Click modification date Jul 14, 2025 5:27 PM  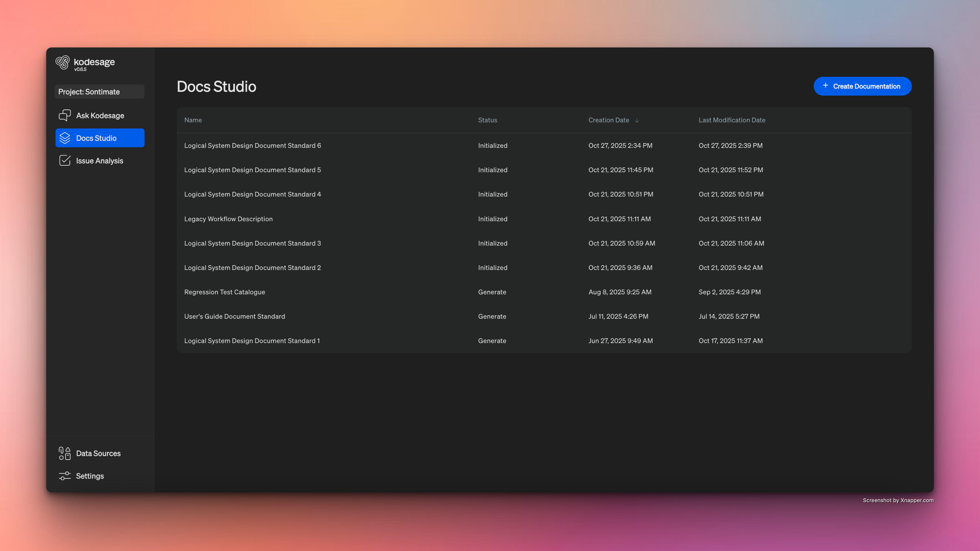pos(729,316)
